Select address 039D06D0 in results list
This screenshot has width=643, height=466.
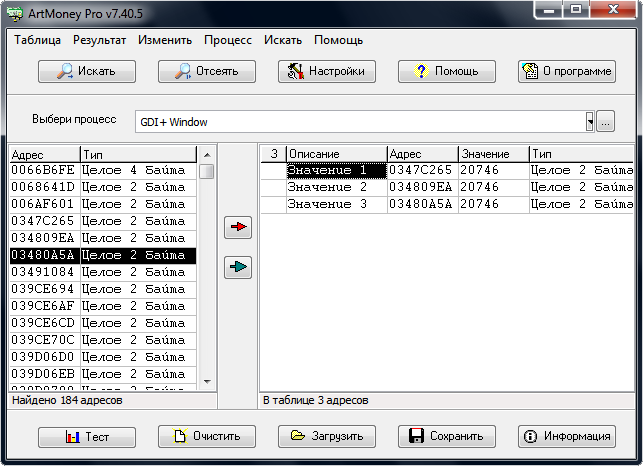(x=43, y=357)
